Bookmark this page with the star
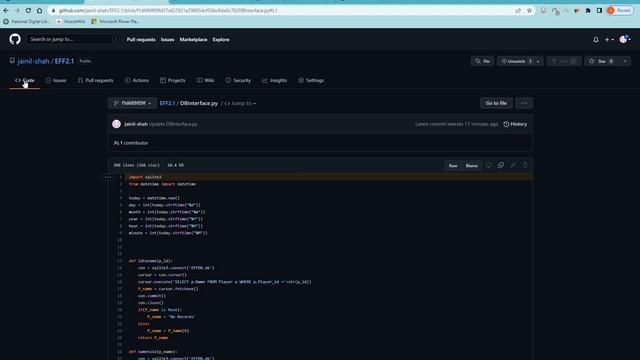Image resolution: width=640 pixels, height=360 pixels. point(529,11)
